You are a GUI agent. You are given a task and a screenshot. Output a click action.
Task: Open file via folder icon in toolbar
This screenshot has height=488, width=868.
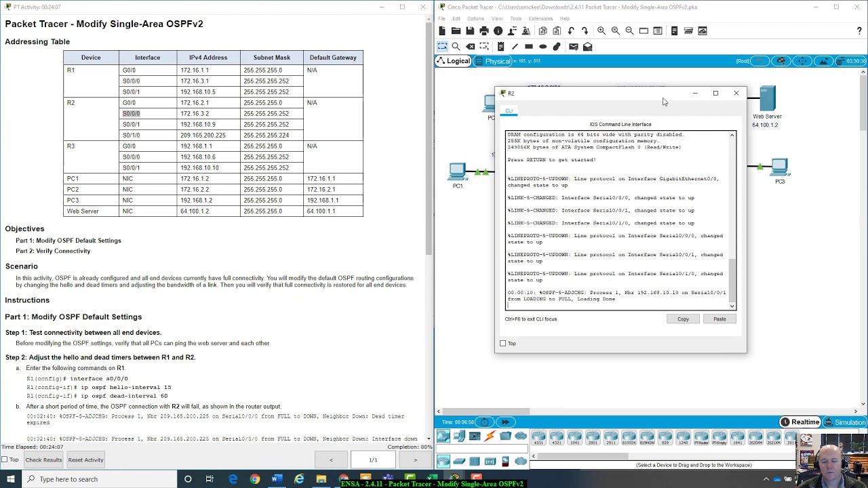tap(456, 31)
